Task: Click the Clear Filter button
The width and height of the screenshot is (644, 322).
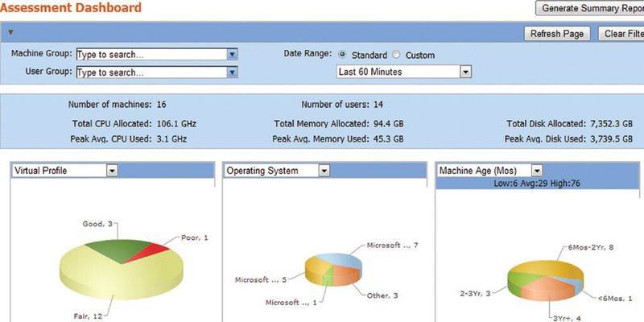Action: 621,34
